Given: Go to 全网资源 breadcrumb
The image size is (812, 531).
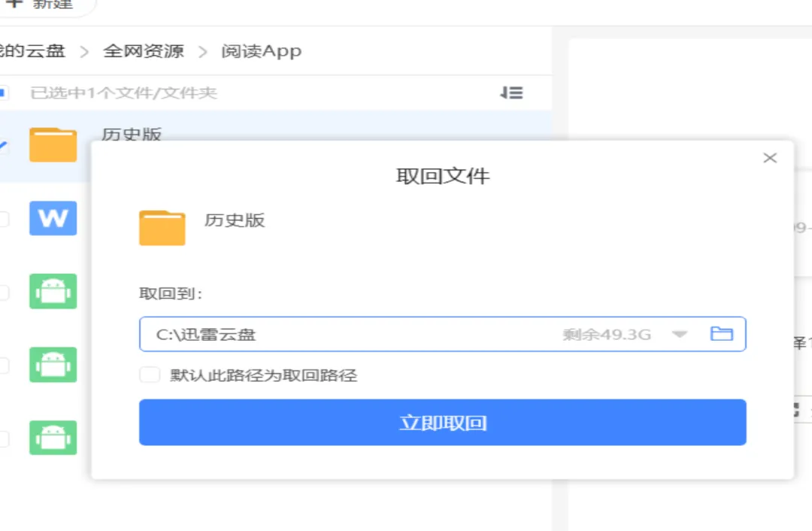Looking at the screenshot, I should pyautogui.click(x=144, y=51).
